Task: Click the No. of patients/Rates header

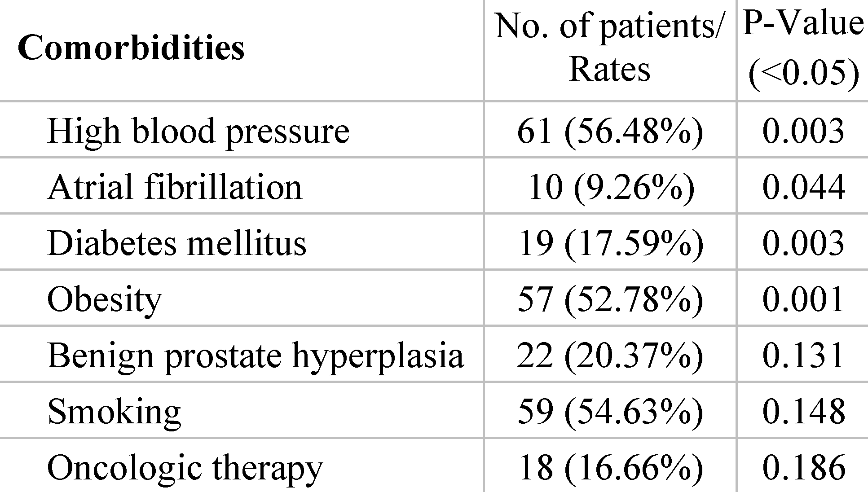Action: point(609,48)
